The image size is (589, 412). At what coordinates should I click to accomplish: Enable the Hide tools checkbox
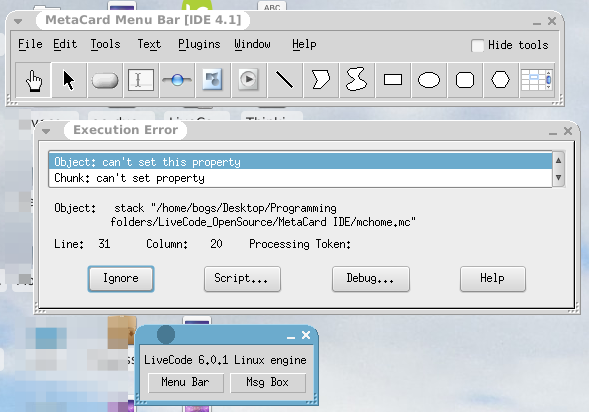tap(477, 45)
